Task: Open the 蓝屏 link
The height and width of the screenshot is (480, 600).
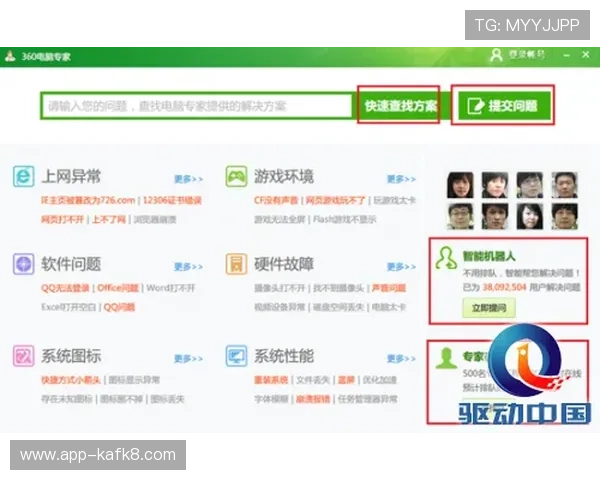Action: pos(346,380)
